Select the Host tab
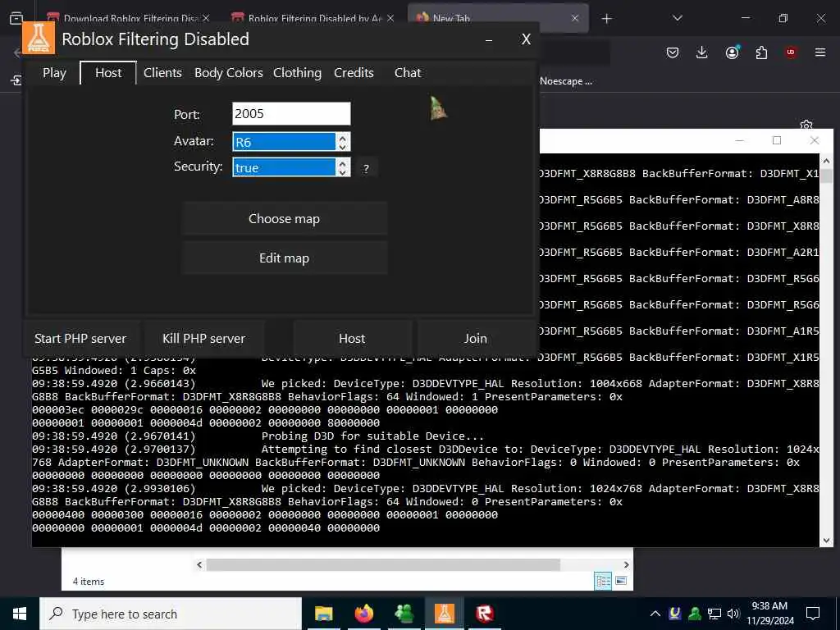The height and width of the screenshot is (630, 840). tap(108, 73)
